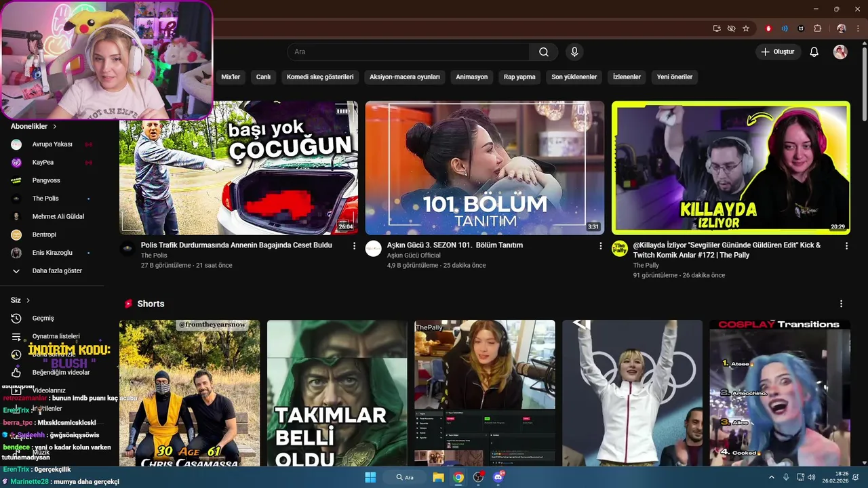Screen dimensions: 868x488
Task: Open the OBS icon in the taskbar
Action: tap(478, 477)
